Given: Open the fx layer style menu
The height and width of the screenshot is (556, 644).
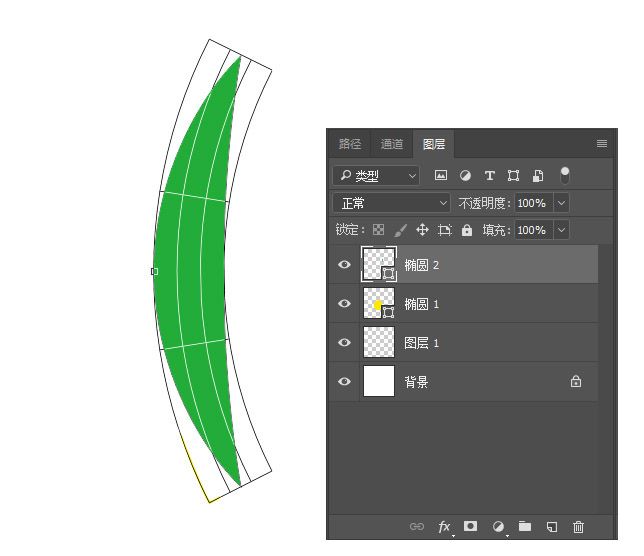Looking at the screenshot, I should (x=444, y=526).
